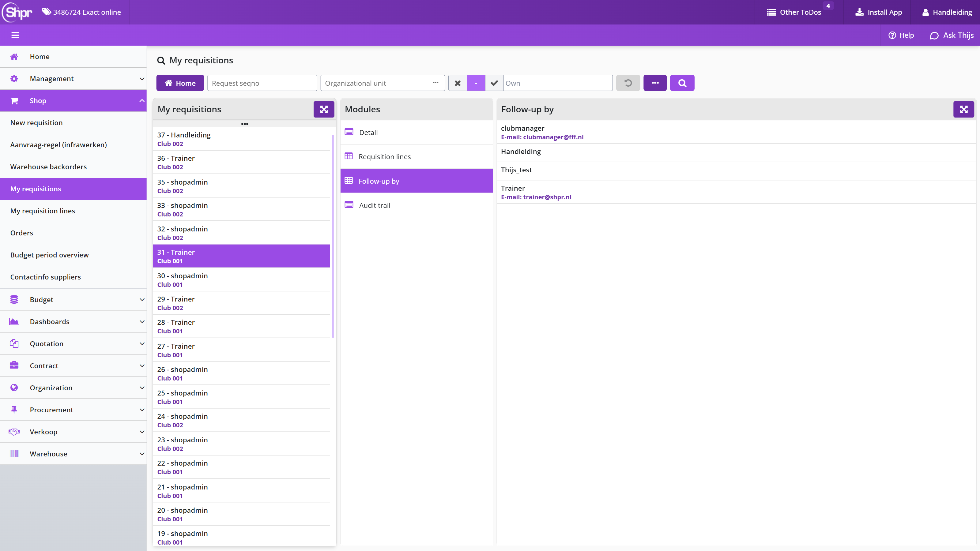Open more filter options purple button
This screenshot has width=980, height=551.
click(655, 83)
